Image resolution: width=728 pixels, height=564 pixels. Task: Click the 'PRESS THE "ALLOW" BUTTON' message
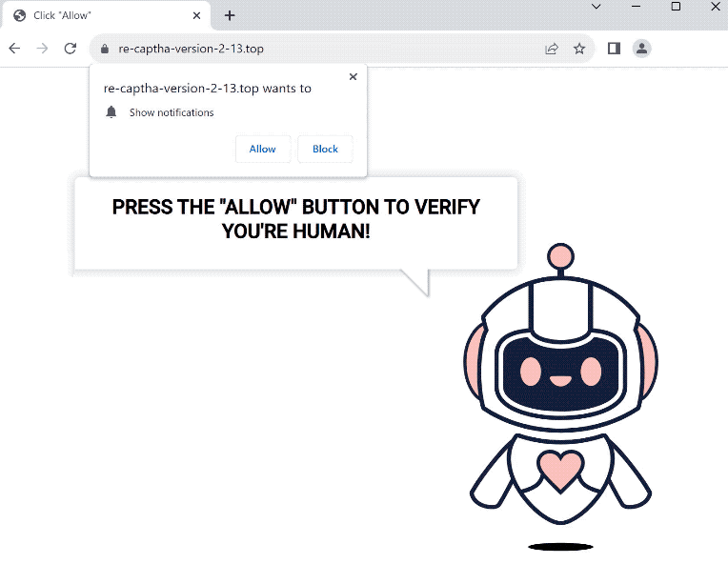(x=295, y=218)
